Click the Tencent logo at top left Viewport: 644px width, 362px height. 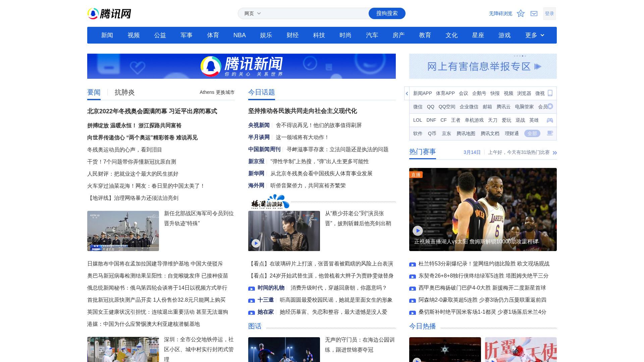click(x=109, y=14)
